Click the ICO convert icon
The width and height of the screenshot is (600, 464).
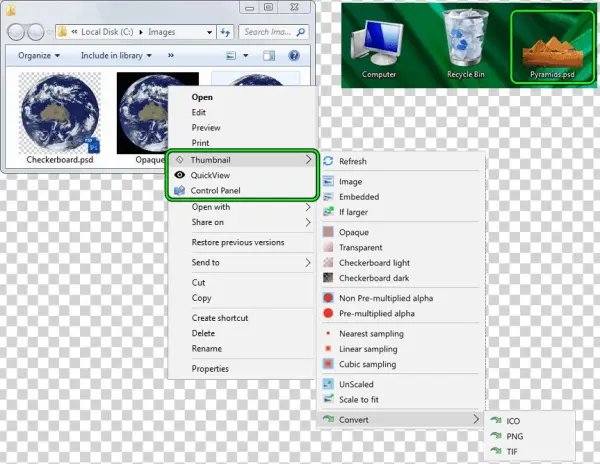496,420
